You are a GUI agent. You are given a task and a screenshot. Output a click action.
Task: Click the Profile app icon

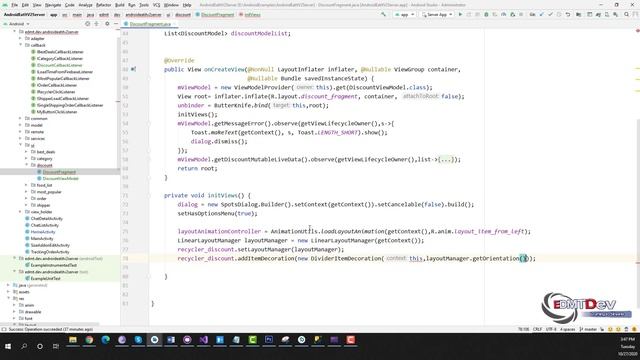[504, 15]
